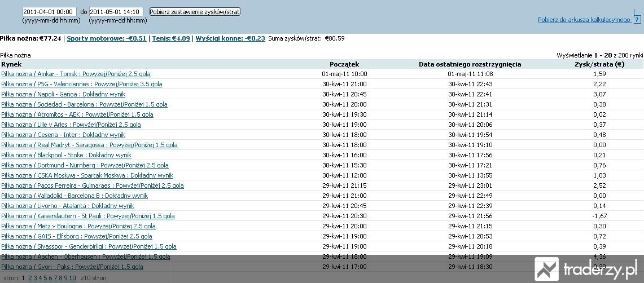Viewport: 644px width, 283px height.
Task: Open Gyori - Paks market link
Action: click(72, 267)
